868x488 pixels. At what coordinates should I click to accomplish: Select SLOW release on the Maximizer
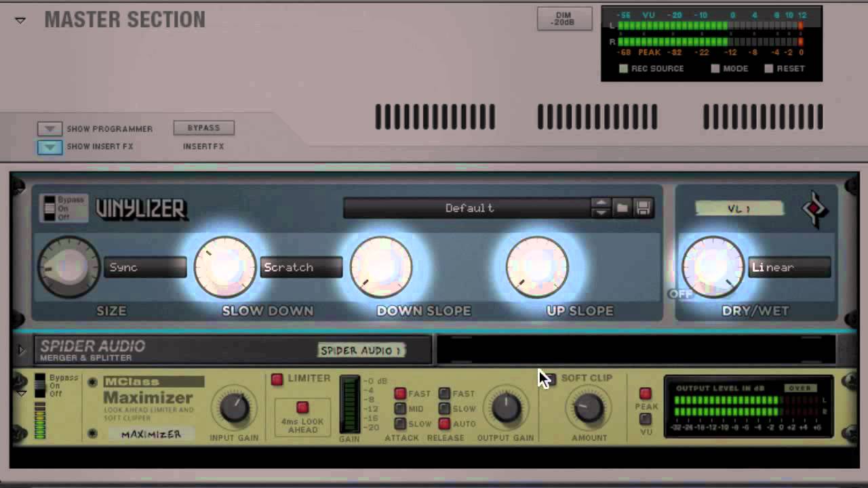444,409
